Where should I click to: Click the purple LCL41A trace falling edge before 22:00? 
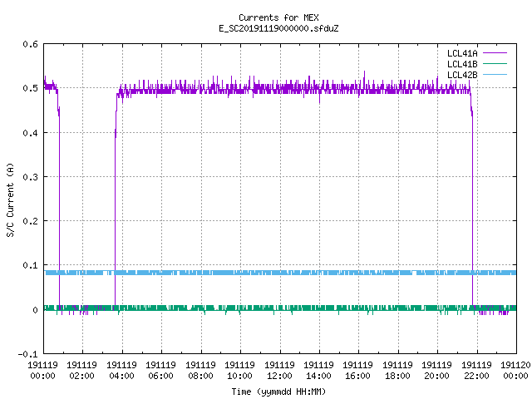pos(472,210)
